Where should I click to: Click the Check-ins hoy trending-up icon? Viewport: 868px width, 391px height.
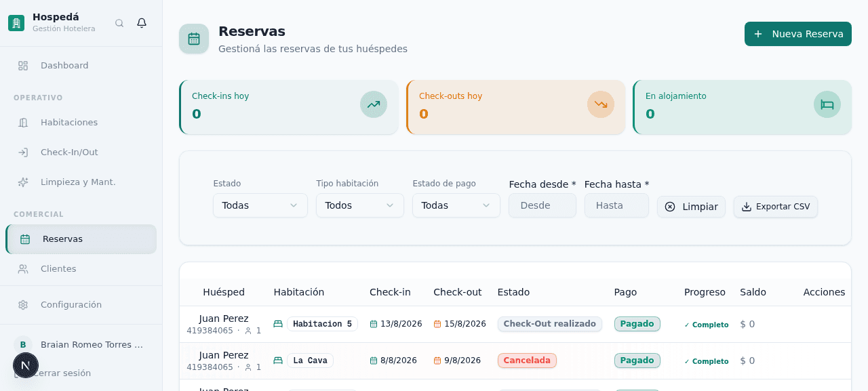pyautogui.click(x=374, y=104)
